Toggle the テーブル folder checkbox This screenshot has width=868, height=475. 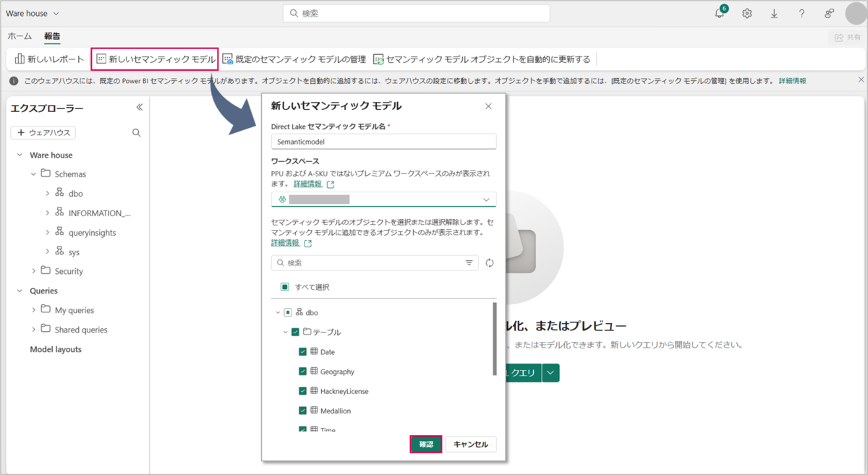point(295,332)
